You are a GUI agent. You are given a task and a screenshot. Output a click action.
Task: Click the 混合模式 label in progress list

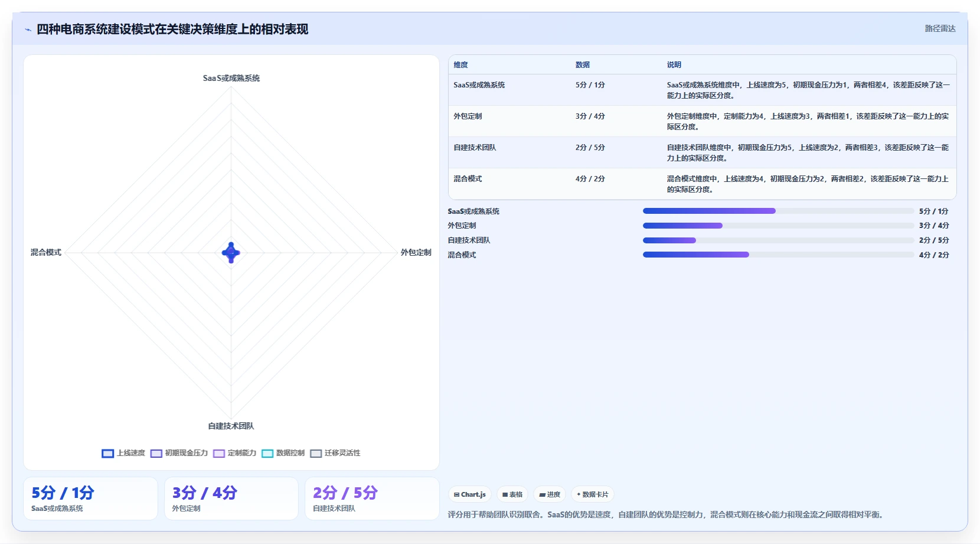(462, 255)
